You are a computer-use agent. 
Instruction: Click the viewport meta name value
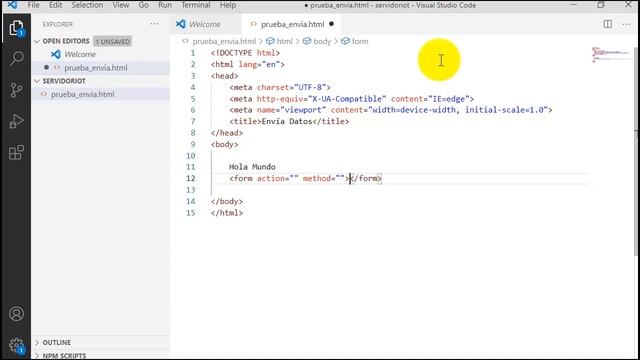tap(303, 110)
